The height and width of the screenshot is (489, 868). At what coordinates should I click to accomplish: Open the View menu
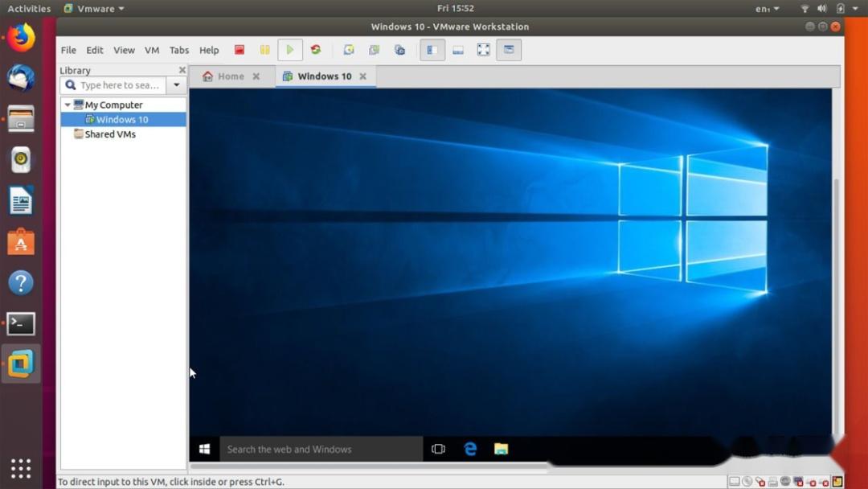(x=124, y=50)
